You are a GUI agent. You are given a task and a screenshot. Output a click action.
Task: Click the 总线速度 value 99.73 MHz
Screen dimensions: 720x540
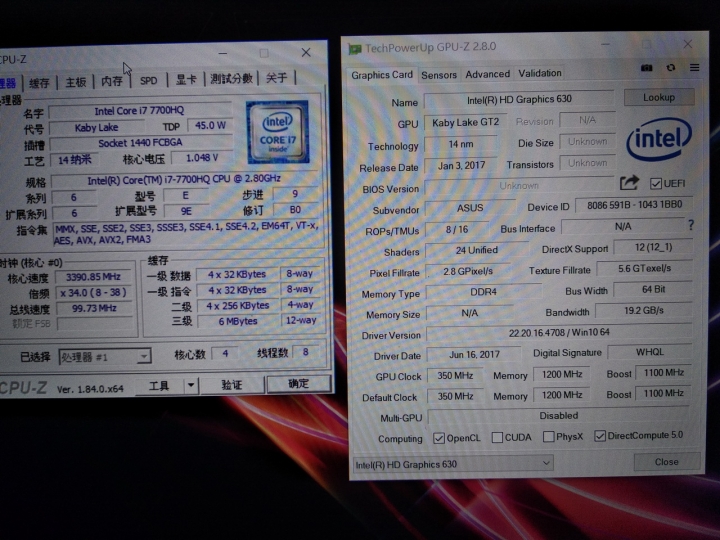pos(94,308)
